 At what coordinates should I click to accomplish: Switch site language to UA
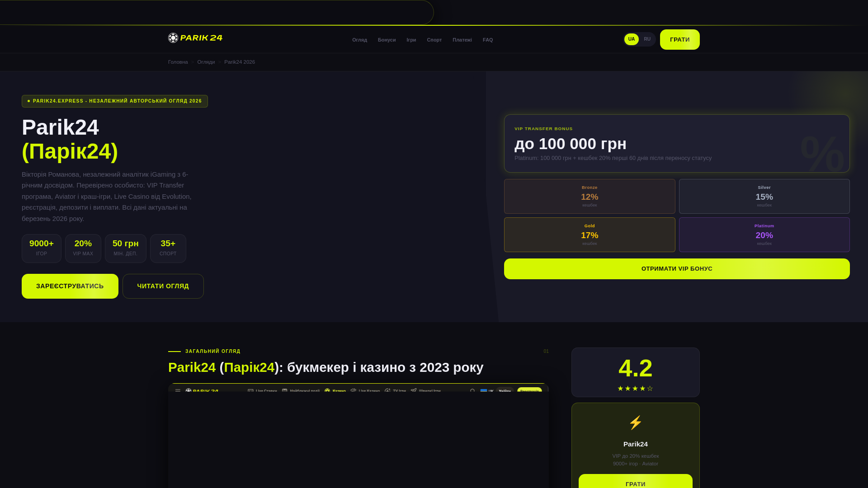pyautogui.click(x=631, y=39)
